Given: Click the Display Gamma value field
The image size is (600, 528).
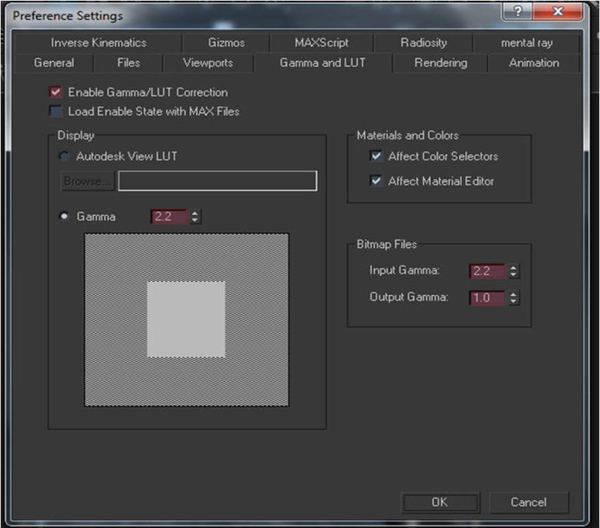Looking at the screenshot, I should [x=170, y=217].
